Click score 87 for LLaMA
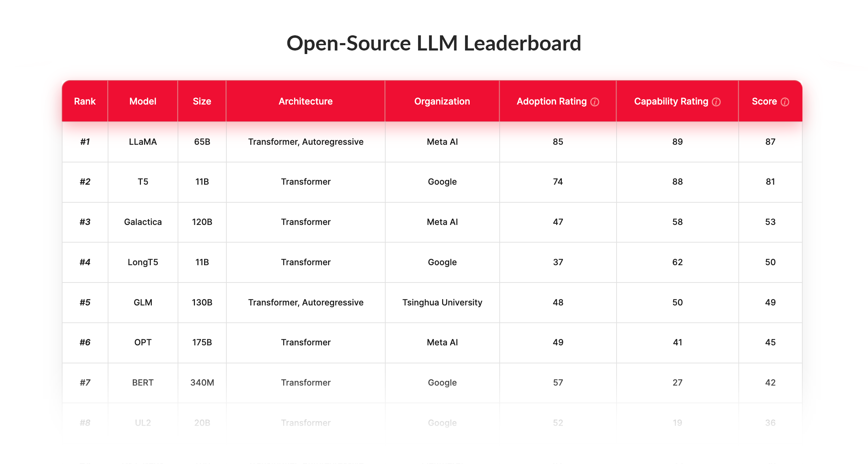Viewport: 868px width, 464px height. 770,142
